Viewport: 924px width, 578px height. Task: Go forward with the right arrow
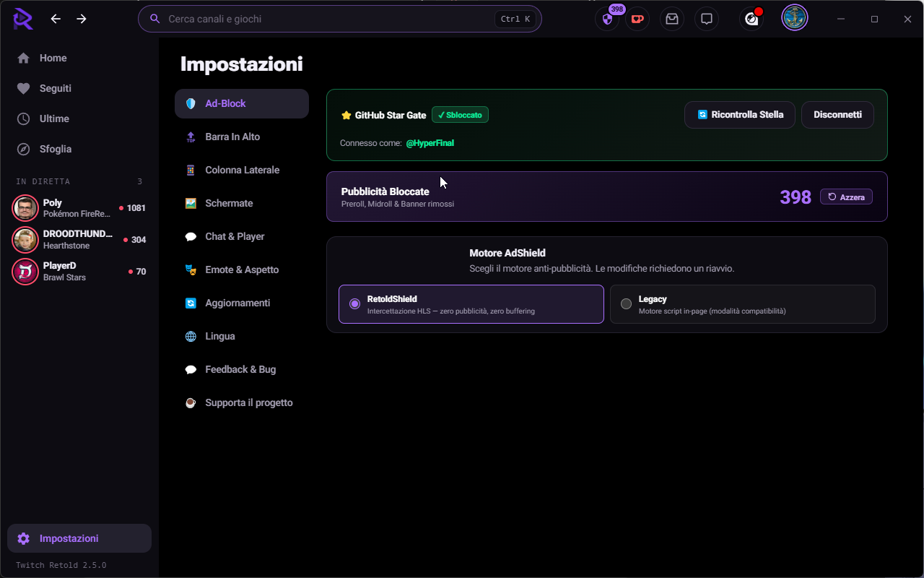[x=82, y=19]
